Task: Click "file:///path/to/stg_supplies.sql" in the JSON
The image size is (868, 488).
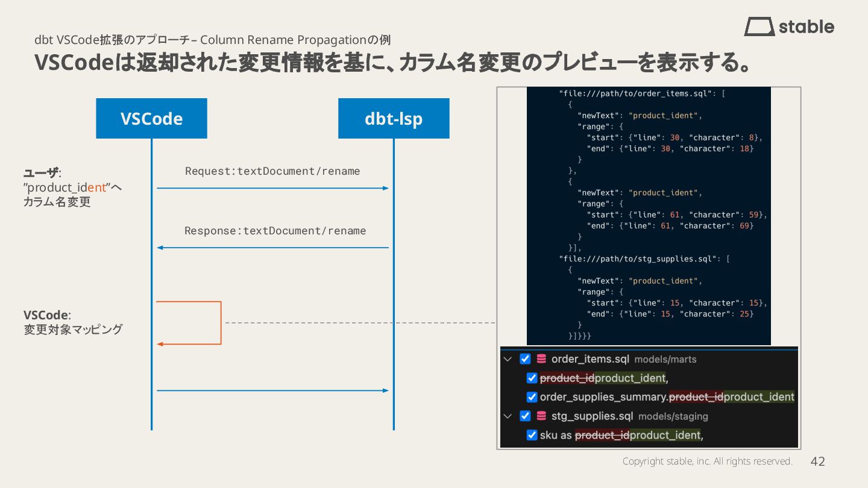Action: tap(640, 259)
